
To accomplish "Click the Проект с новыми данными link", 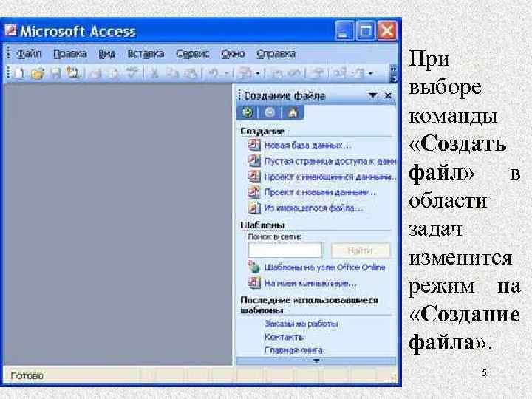I will click(x=321, y=192).
